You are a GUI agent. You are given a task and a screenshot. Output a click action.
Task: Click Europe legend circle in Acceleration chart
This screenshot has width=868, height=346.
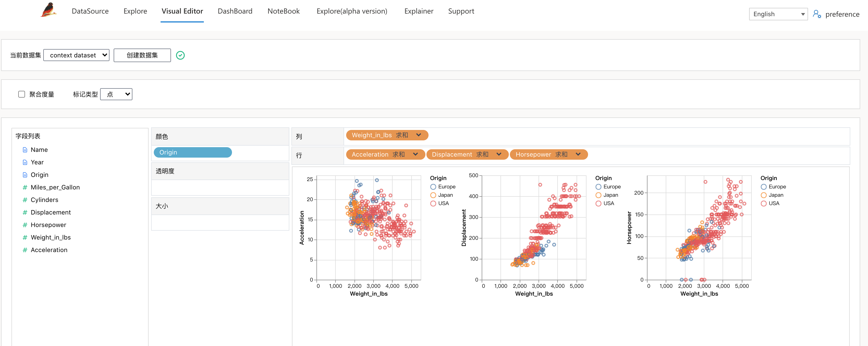coord(433,187)
